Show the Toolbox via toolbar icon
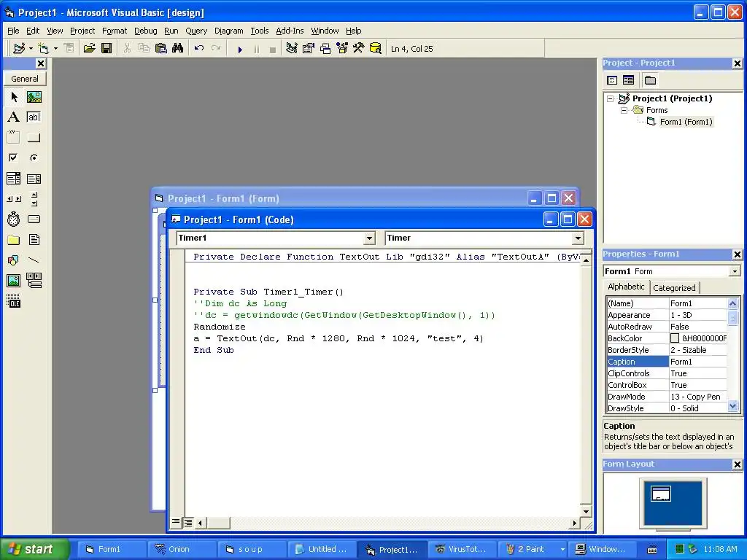Screen dimensions: 747x560 [x=358, y=49]
